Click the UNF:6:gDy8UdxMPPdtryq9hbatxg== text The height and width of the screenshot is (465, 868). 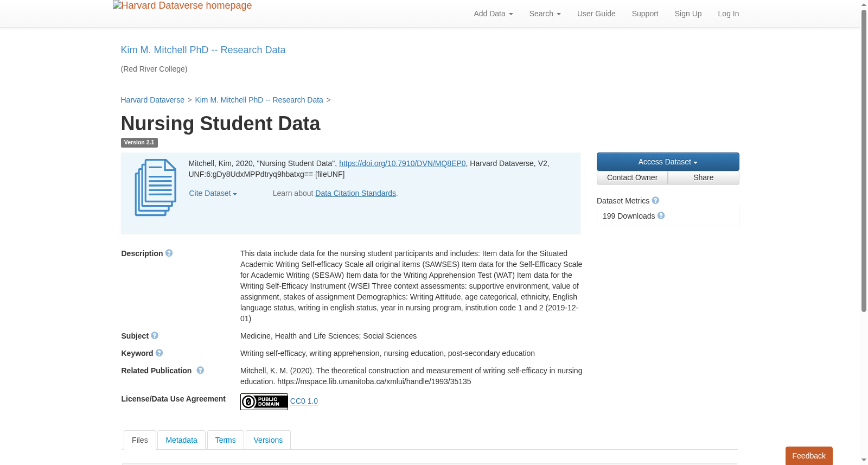click(251, 174)
